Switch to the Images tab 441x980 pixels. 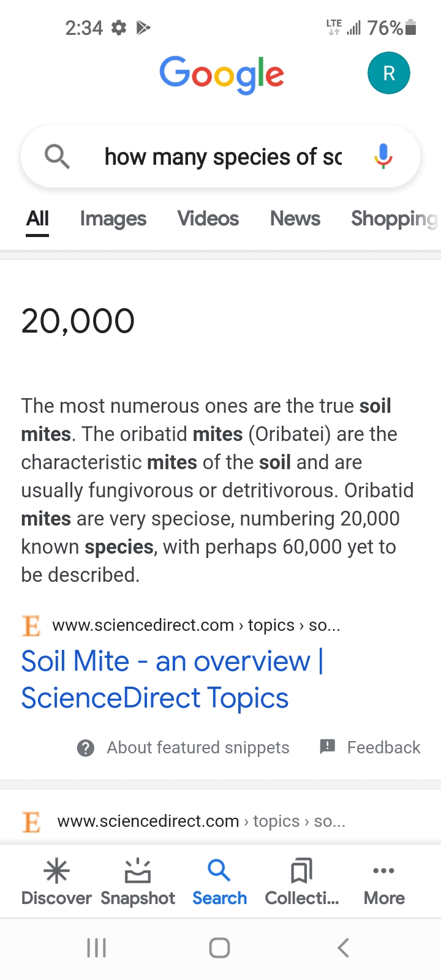tap(113, 219)
